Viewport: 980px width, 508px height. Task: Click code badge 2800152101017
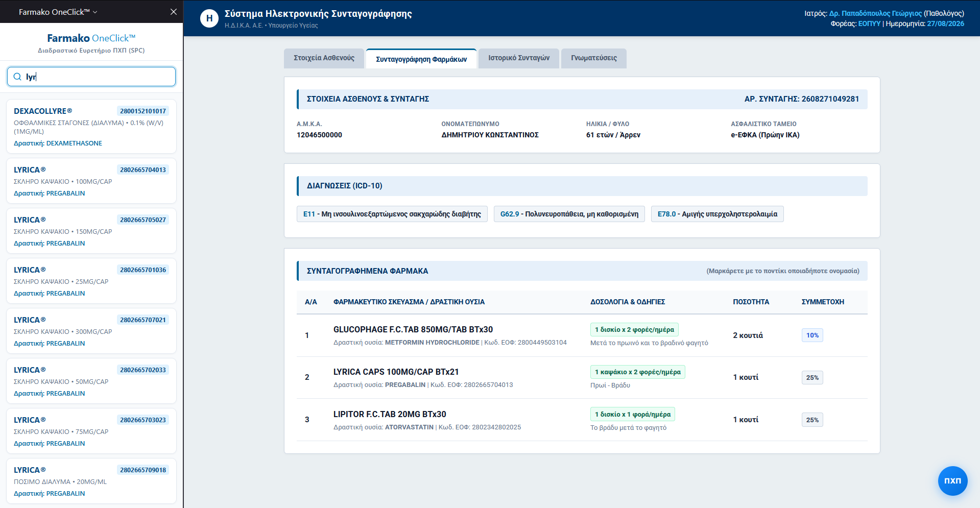[143, 111]
